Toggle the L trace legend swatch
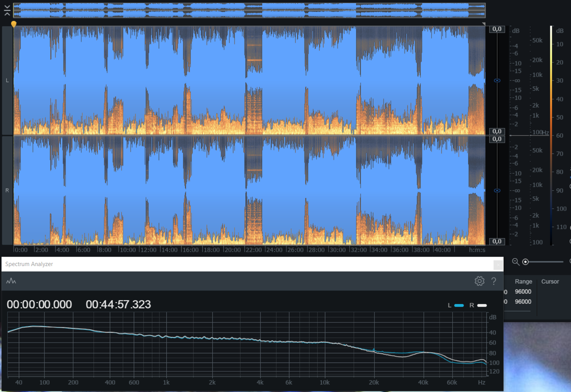571x392 pixels. (459, 305)
